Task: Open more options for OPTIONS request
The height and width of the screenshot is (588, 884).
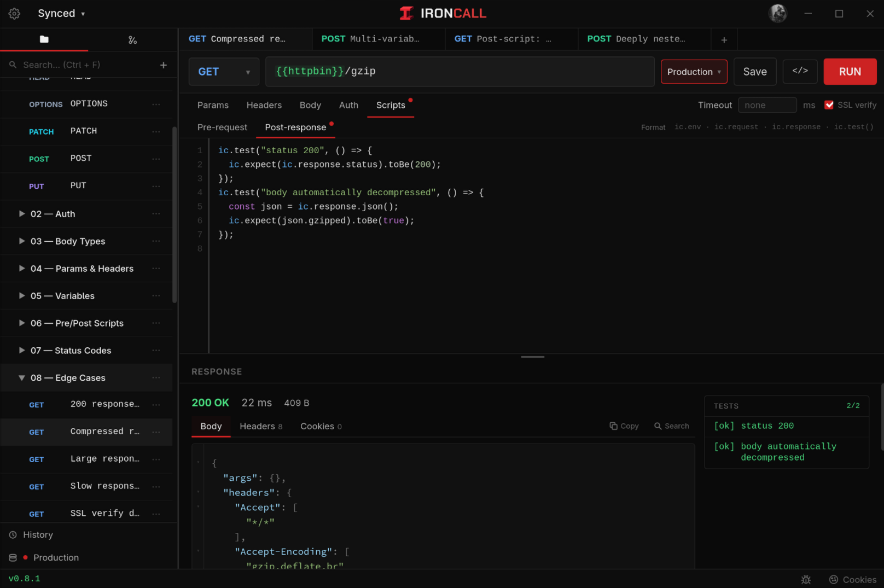Action: [156, 104]
